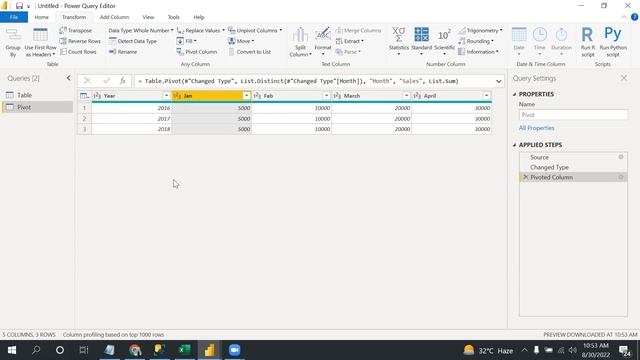Viewport: 640px width, 360px height.
Task: Click the query Name input field
Action: coord(573,115)
